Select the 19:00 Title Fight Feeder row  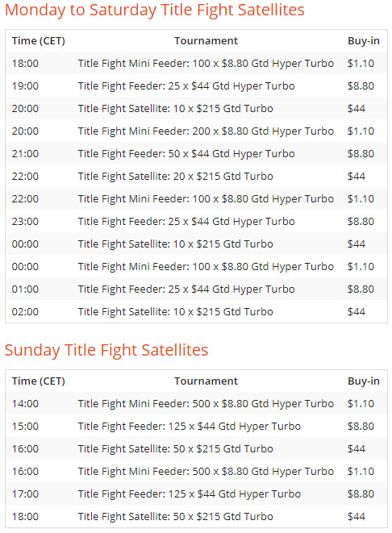196,85
